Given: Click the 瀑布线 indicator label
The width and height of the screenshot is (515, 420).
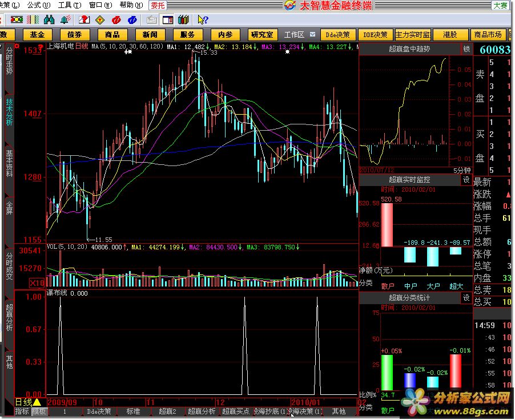Looking at the screenshot, I should tap(57, 293).
